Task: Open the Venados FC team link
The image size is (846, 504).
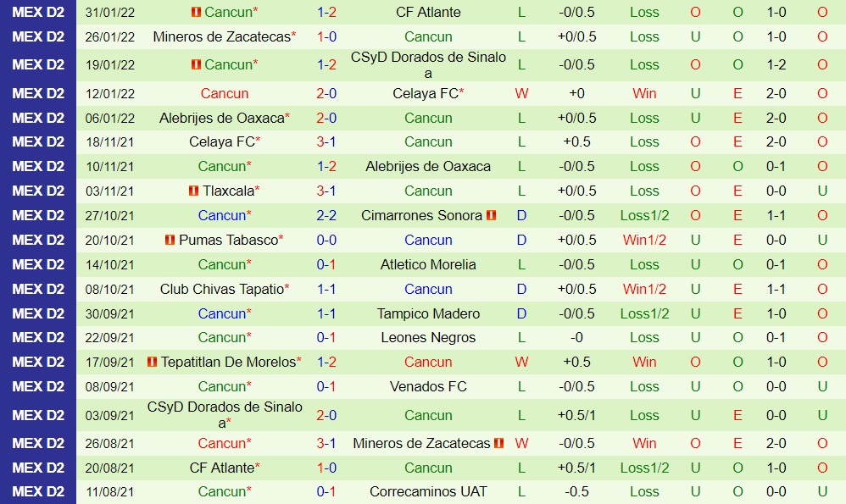Action: tap(428, 386)
